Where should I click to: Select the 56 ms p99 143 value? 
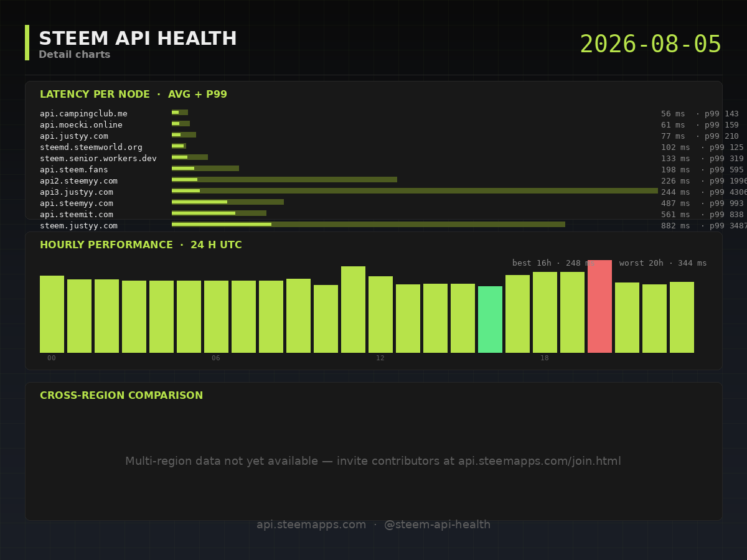(700, 114)
